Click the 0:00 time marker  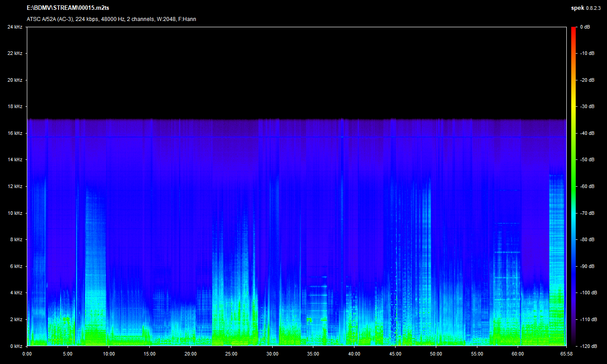[27, 354]
